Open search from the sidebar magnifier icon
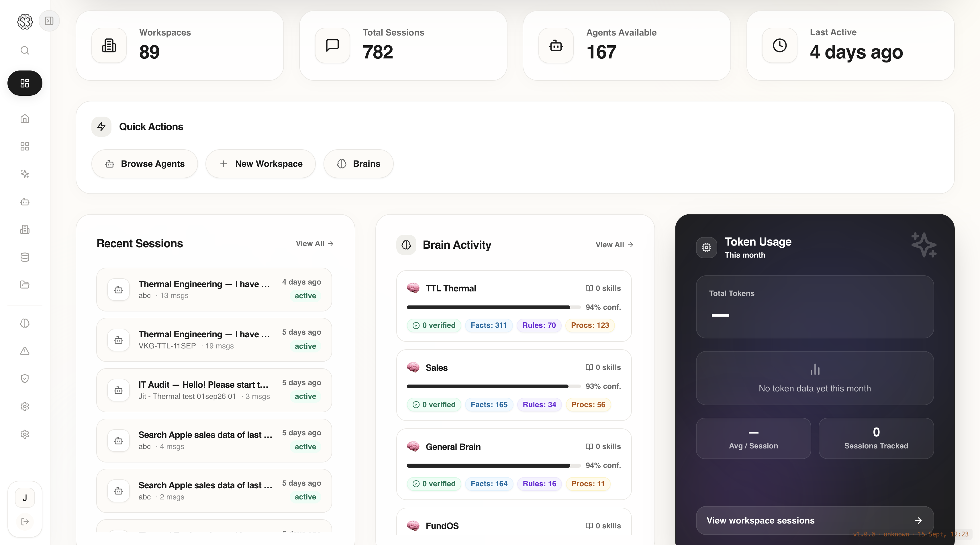This screenshot has width=980, height=545. click(25, 51)
